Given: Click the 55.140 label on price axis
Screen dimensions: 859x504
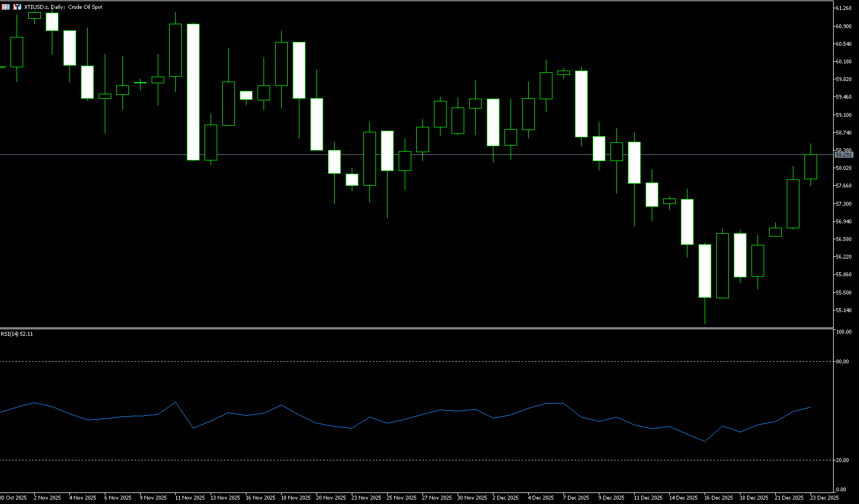Looking at the screenshot, I should coord(844,310).
